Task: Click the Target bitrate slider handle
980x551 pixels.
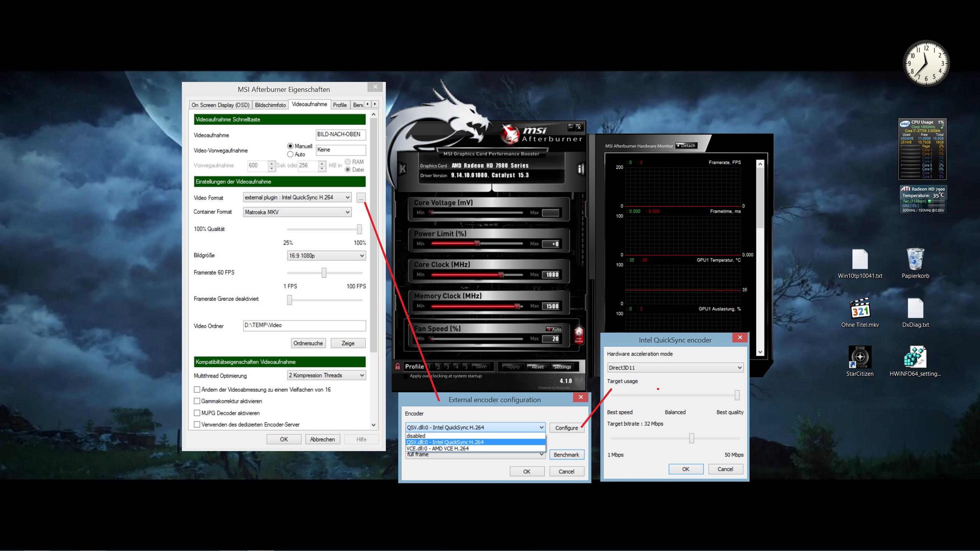Action: 692,438
